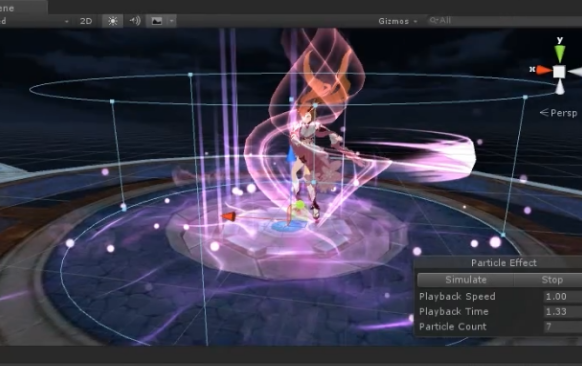Click the Simulate button
The image size is (582, 366).
(x=466, y=280)
